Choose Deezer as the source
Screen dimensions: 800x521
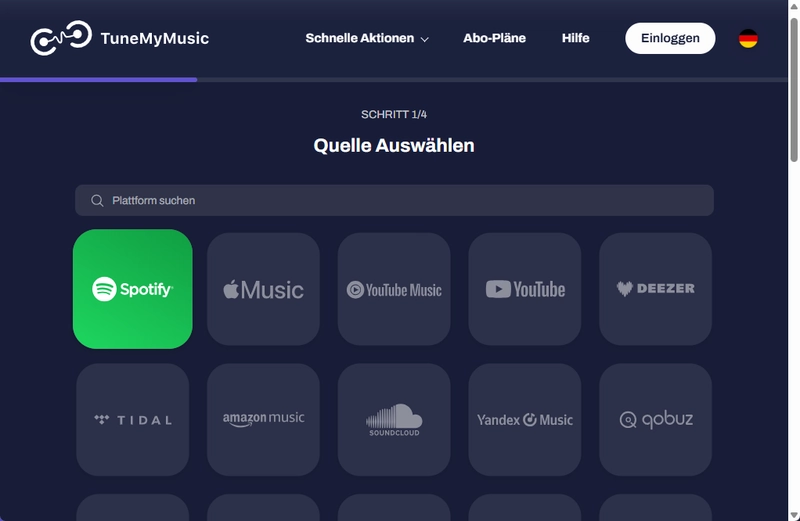[655, 289]
